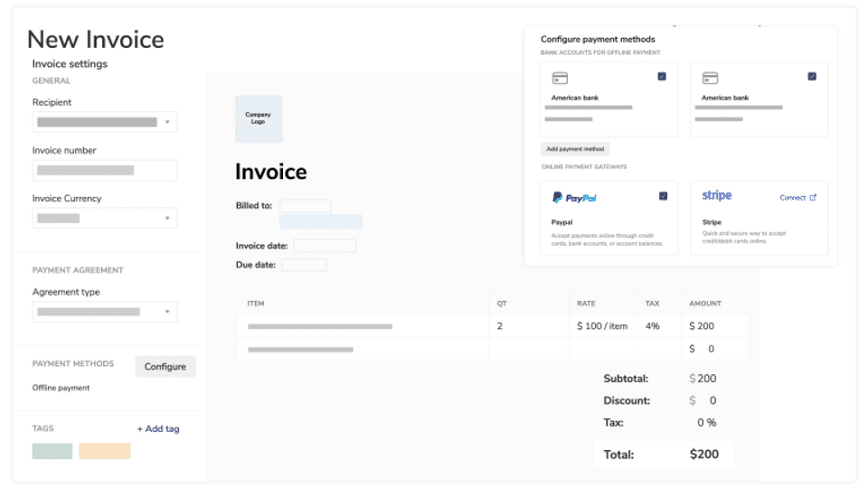The image size is (868, 488).
Task: Click the Total value "$200"
Action: [x=704, y=455]
